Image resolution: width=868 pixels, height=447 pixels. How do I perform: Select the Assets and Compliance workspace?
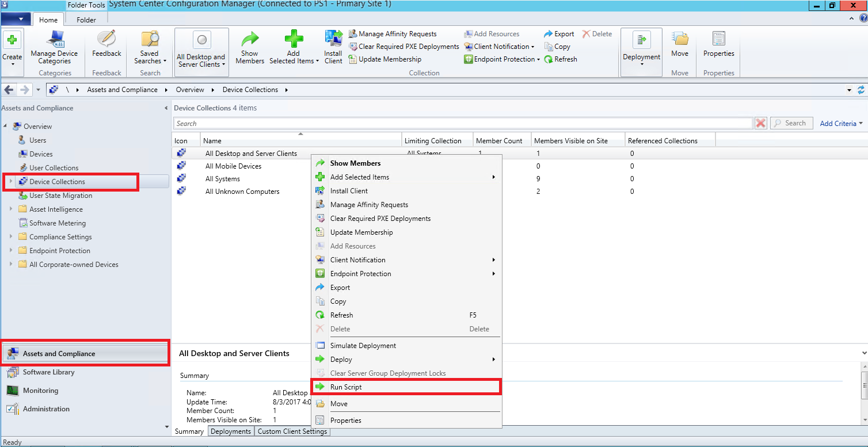click(x=85, y=354)
